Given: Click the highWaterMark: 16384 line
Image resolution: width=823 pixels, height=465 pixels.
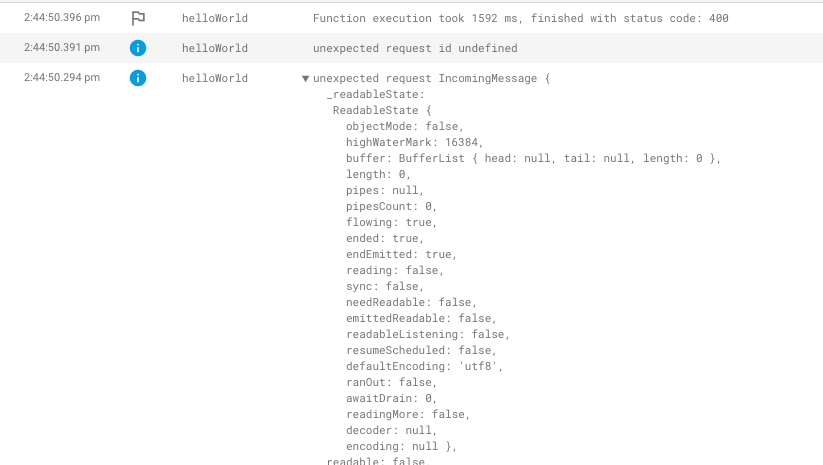Looking at the screenshot, I should coord(414,142).
